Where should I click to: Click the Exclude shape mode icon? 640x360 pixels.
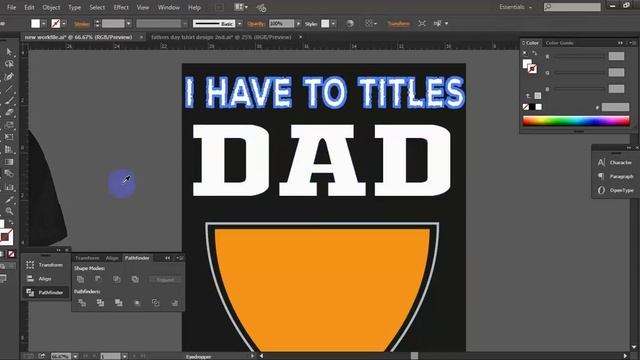coord(135,279)
